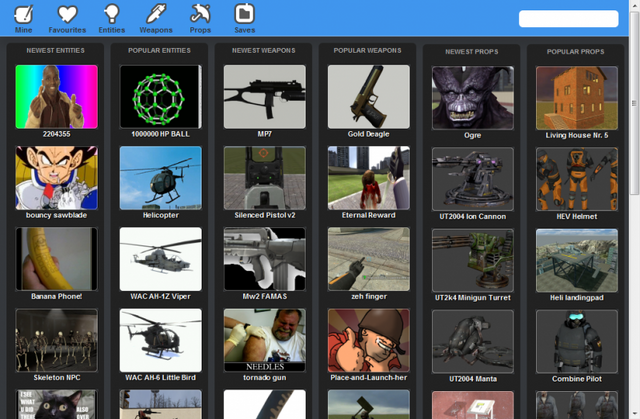640x419 pixels.
Task: Select the 1000000 HP BALL thumbnail
Action: coord(160,97)
